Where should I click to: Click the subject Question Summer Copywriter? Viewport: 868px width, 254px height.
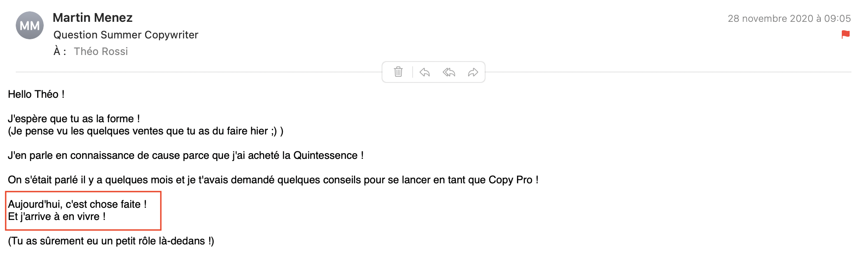tap(126, 35)
